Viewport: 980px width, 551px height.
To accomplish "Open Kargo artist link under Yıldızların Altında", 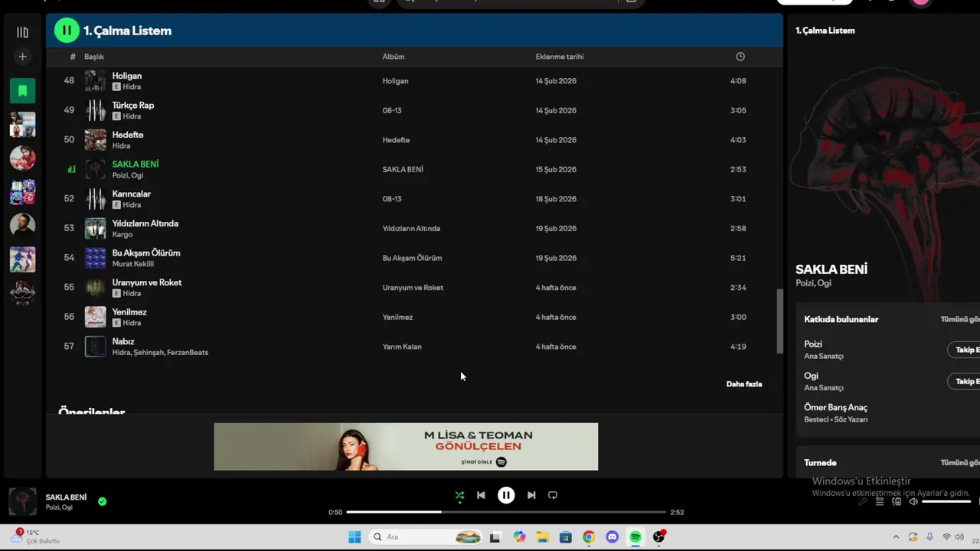I will tap(122, 234).
